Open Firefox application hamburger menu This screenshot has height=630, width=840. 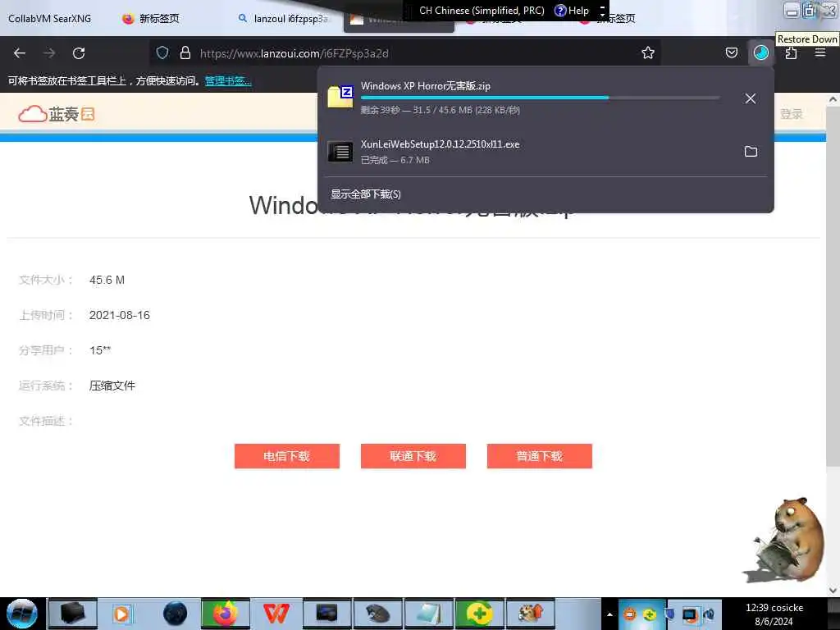[x=820, y=52]
